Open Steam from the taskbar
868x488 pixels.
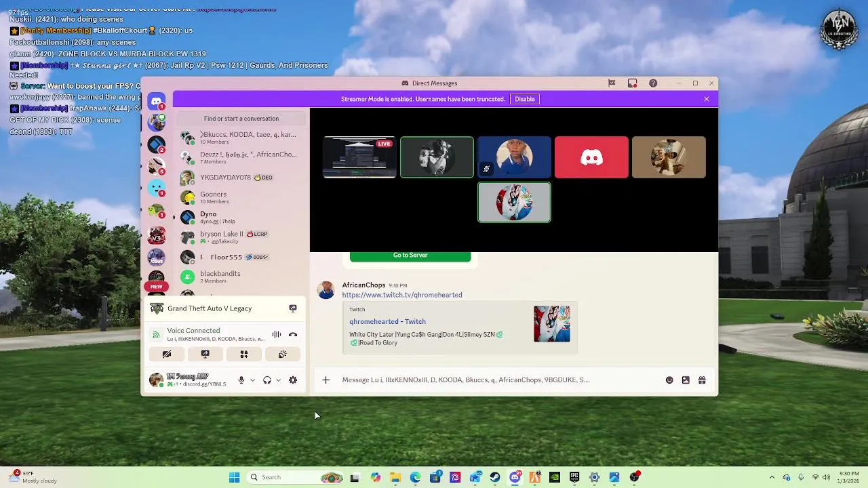pyautogui.click(x=495, y=477)
